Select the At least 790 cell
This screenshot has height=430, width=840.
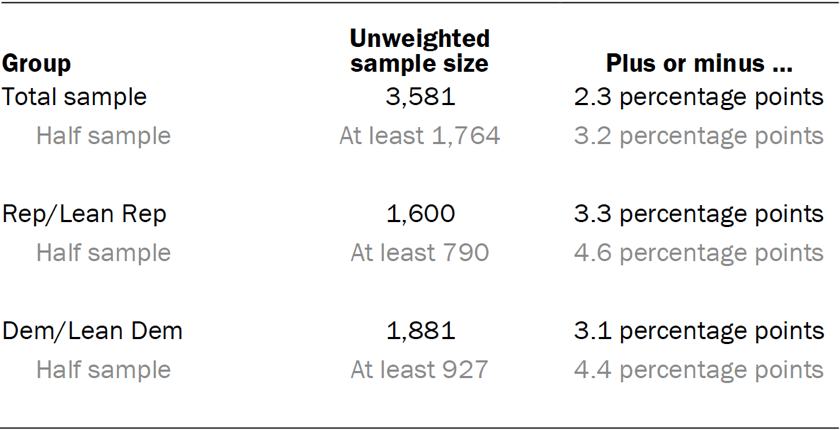click(419, 253)
